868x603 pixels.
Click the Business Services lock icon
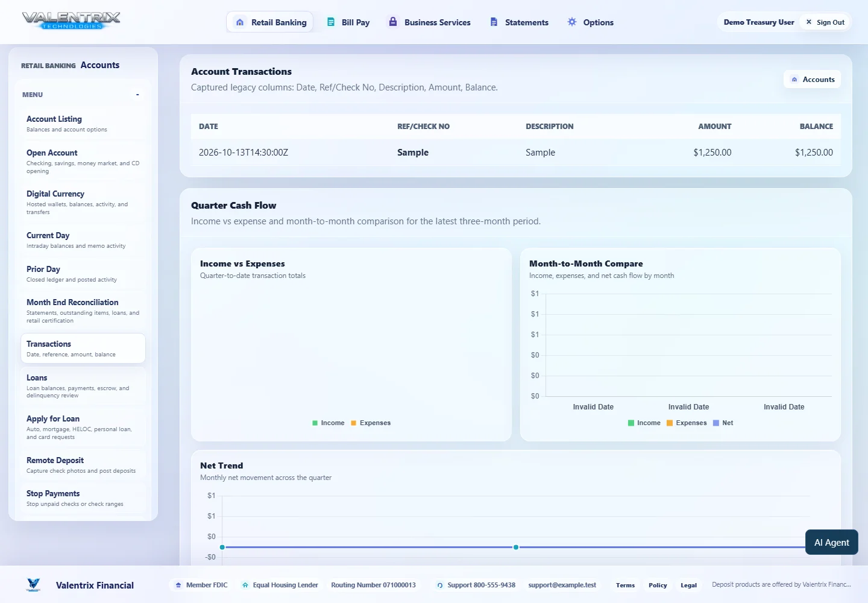point(393,22)
